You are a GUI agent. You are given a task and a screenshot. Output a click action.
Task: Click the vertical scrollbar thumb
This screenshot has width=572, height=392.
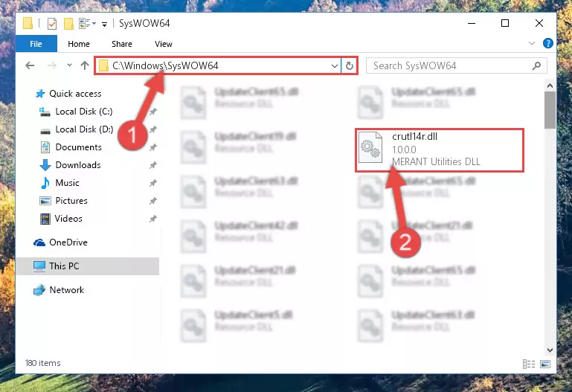point(550,110)
